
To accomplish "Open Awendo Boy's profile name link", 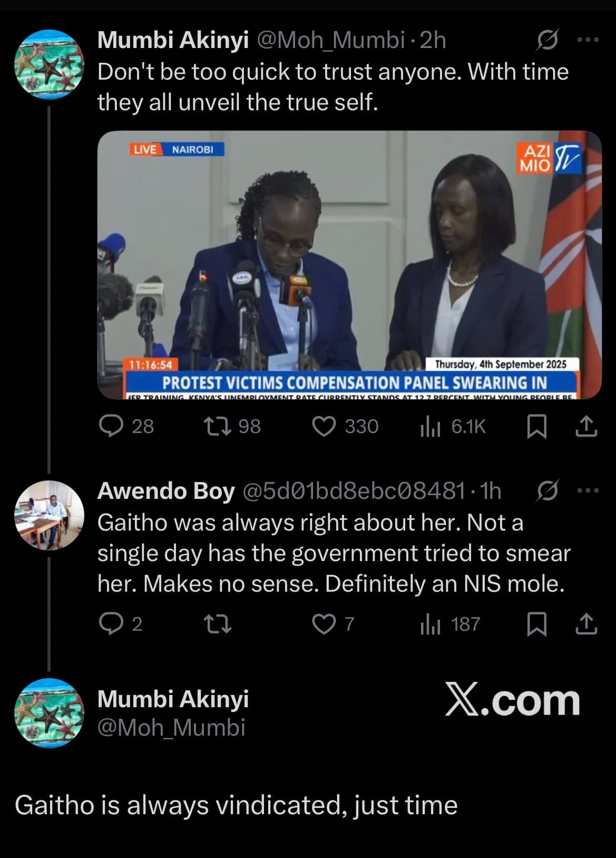I will [166, 491].
